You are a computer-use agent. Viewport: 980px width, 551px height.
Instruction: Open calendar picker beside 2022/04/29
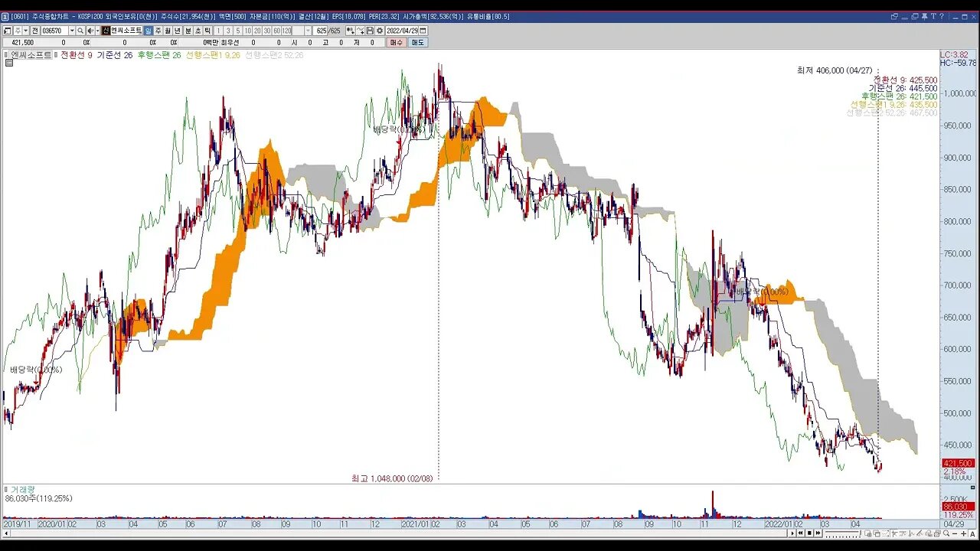point(423,31)
